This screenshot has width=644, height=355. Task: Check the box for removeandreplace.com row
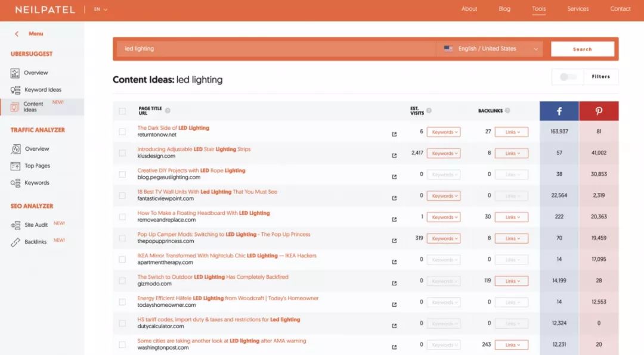[122, 217]
